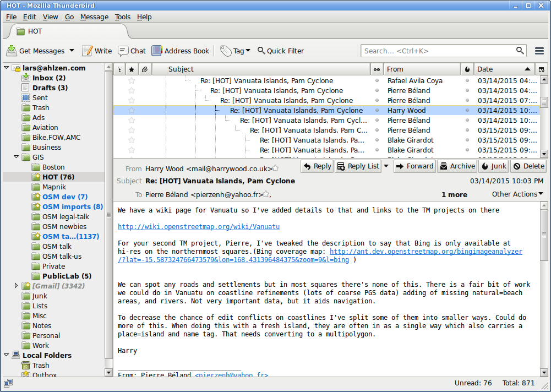This screenshot has height=392, width=551.
Task: Archive the current message
Action: [x=456, y=166]
